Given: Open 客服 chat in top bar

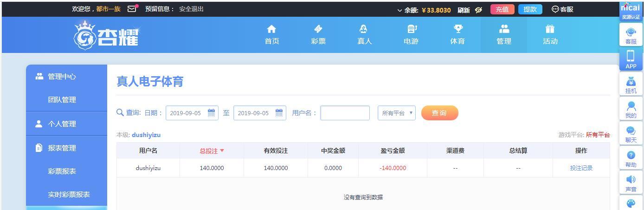Looking at the screenshot, I should pos(562,9).
